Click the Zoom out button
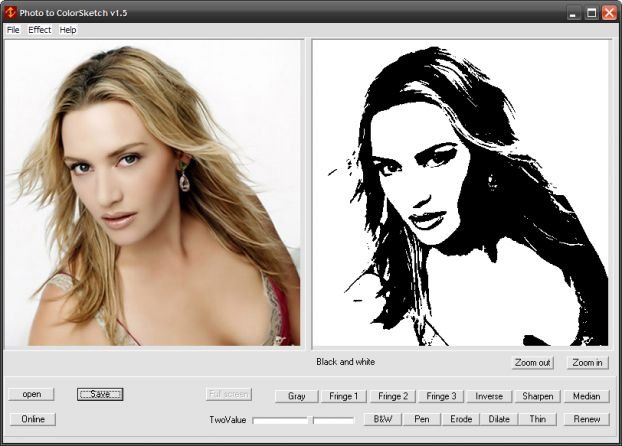The width and height of the screenshot is (622, 446). (532, 362)
